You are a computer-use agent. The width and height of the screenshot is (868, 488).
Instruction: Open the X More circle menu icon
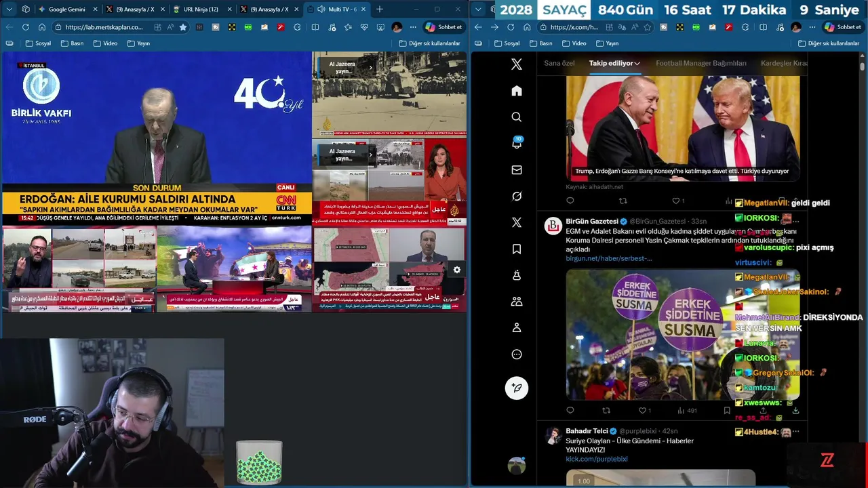[x=517, y=354]
